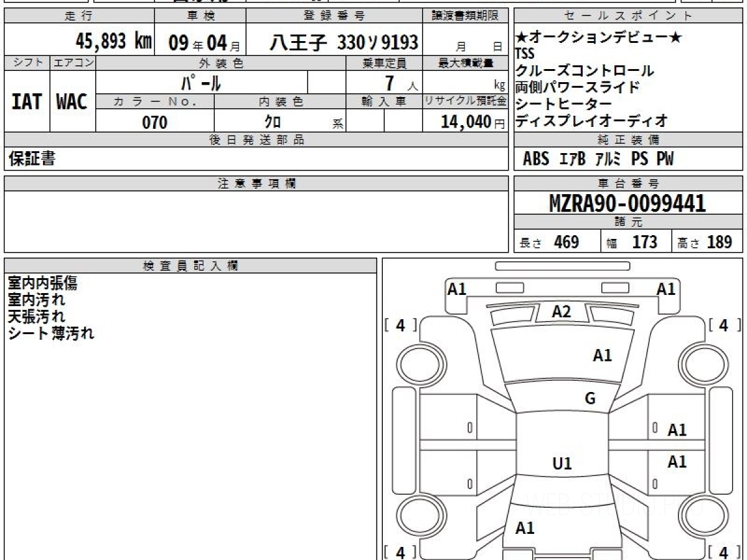The width and height of the screenshot is (747, 560).
Task: Click the ★オークションデビュー★ line
Action: pos(598,37)
